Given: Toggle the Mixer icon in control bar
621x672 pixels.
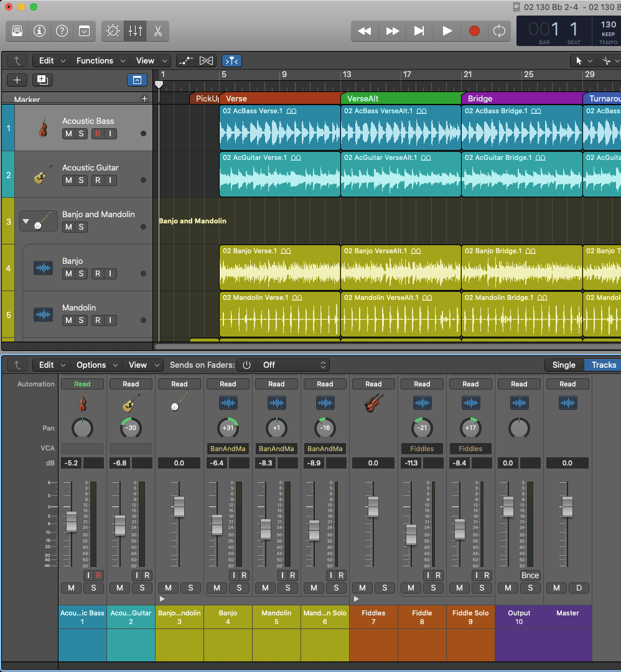Looking at the screenshot, I should (x=135, y=30).
